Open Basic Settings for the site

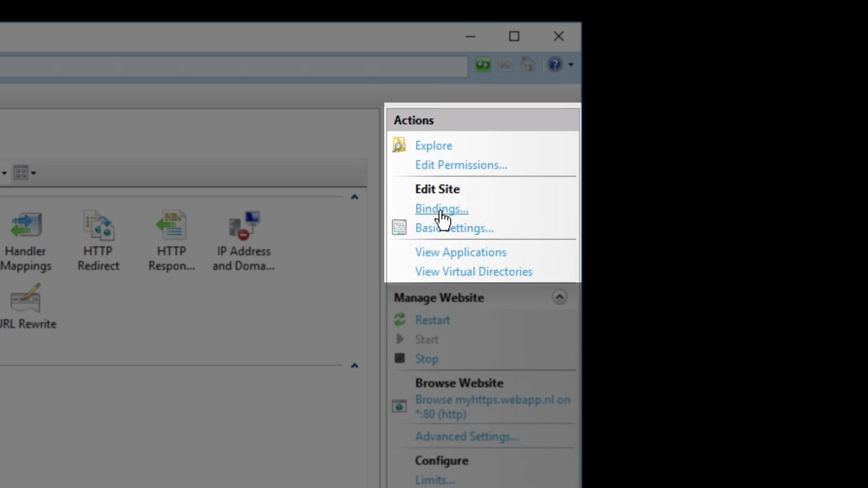pos(454,228)
